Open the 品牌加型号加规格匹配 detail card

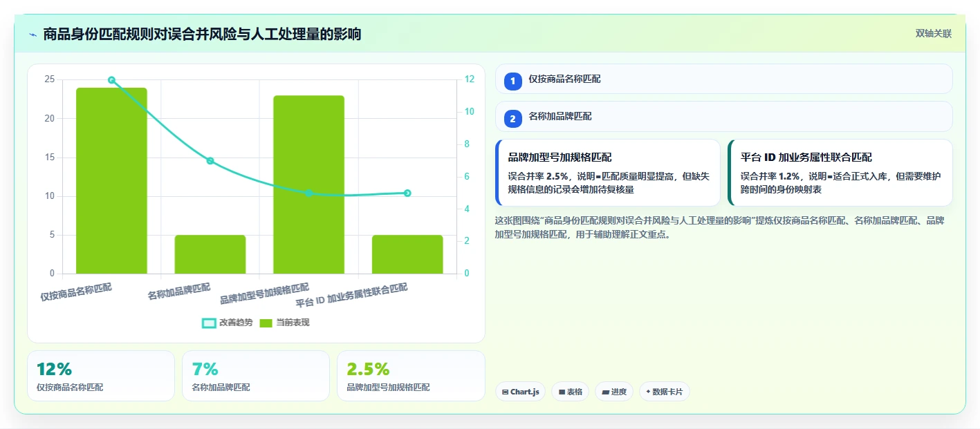[608, 173]
